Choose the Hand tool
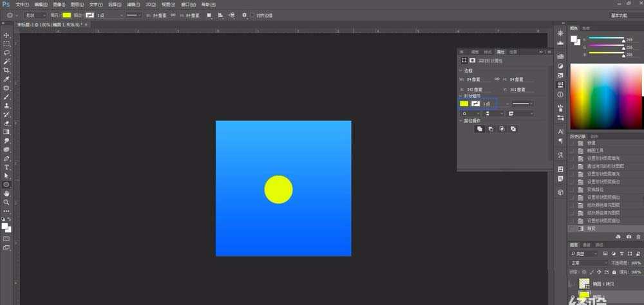The image size is (644, 305). click(x=6, y=193)
